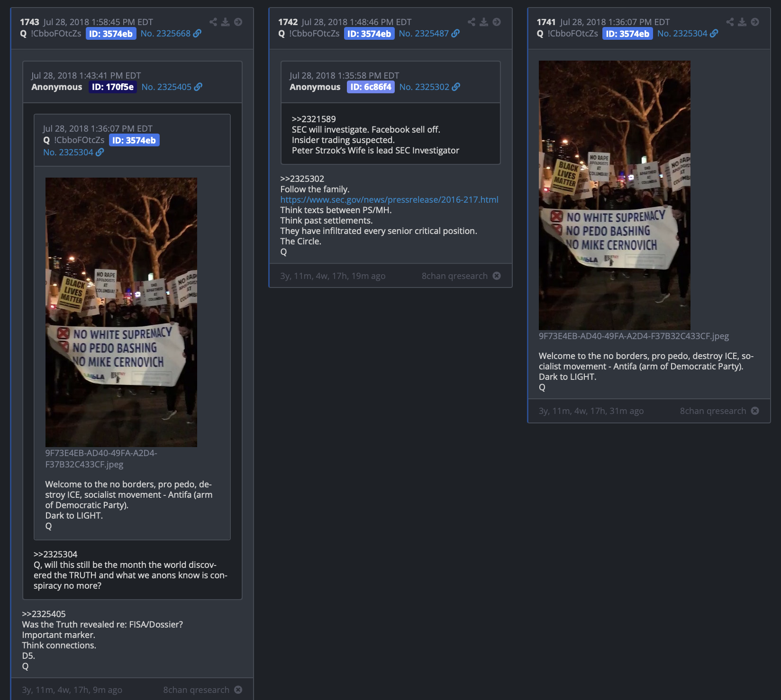Click post number 1741

pyautogui.click(x=546, y=22)
